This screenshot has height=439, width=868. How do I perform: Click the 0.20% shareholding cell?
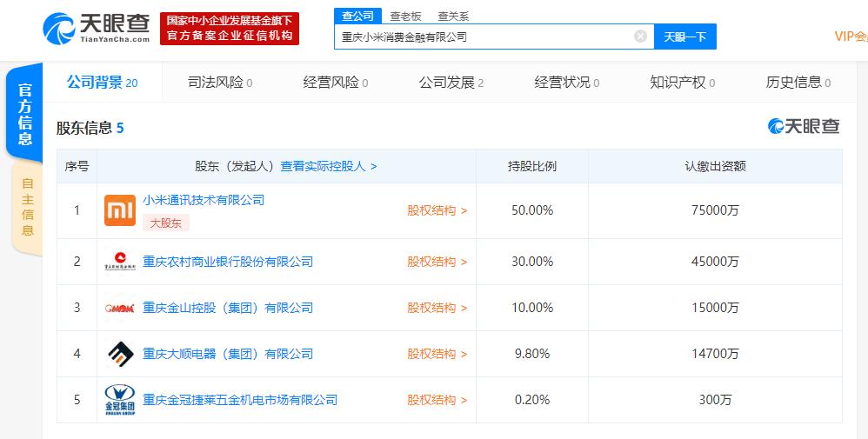(x=532, y=399)
